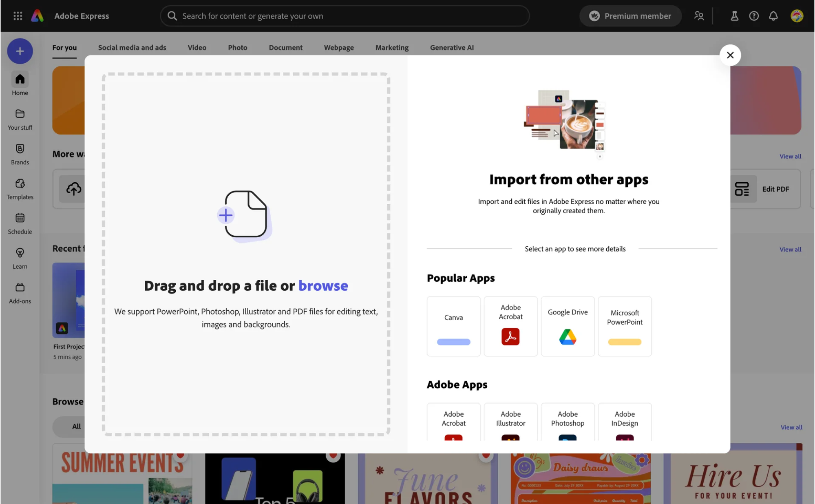The width and height of the screenshot is (815, 504).
Task: Open your profile avatar menu
Action: [797, 16]
